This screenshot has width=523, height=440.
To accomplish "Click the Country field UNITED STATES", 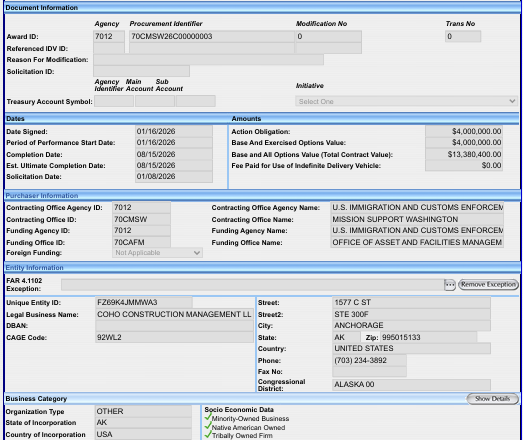I will tap(412, 349).
